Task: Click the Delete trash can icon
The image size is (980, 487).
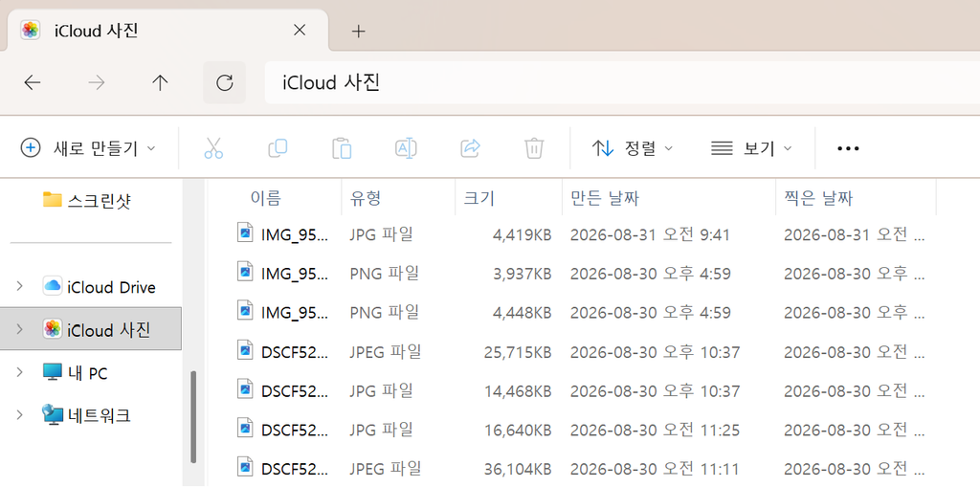Action: point(534,148)
